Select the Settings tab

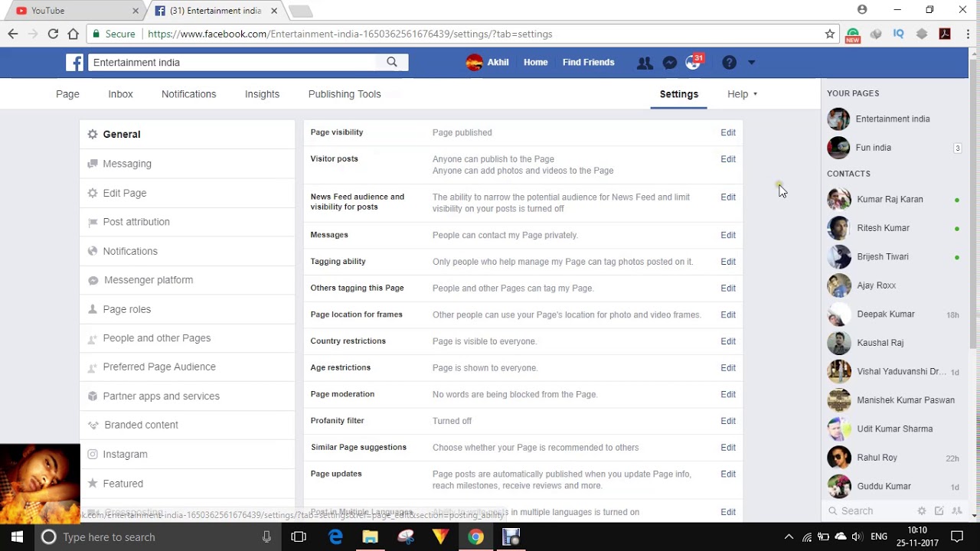(679, 94)
